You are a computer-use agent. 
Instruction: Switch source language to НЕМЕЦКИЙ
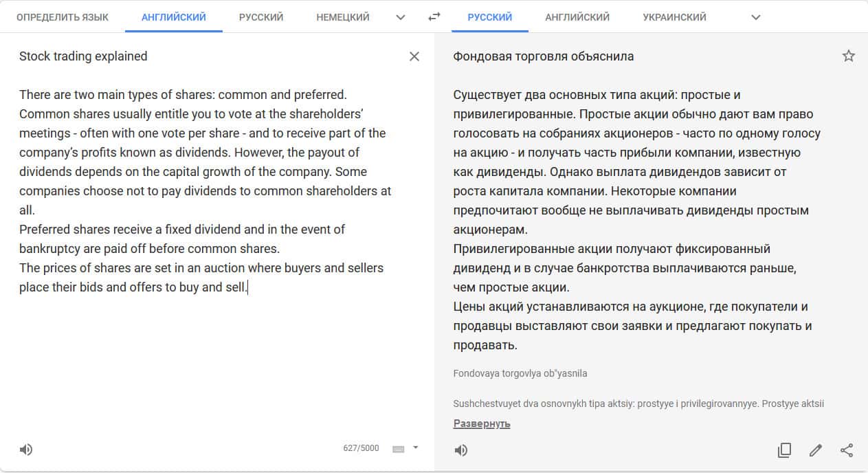pos(343,17)
